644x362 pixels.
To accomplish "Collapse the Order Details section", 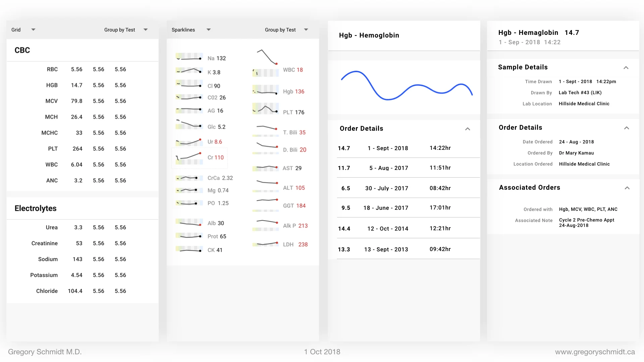I will tap(626, 128).
